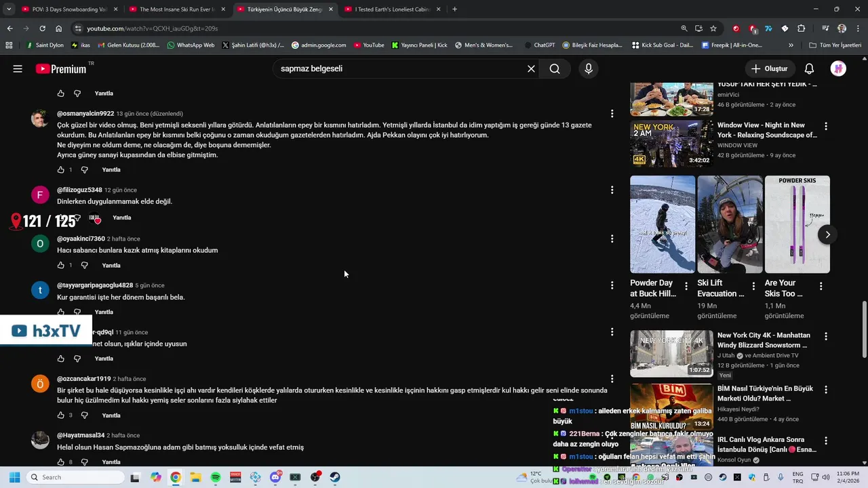
Task: Open the Powder Day at Buck Hill short
Action: coord(663,224)
